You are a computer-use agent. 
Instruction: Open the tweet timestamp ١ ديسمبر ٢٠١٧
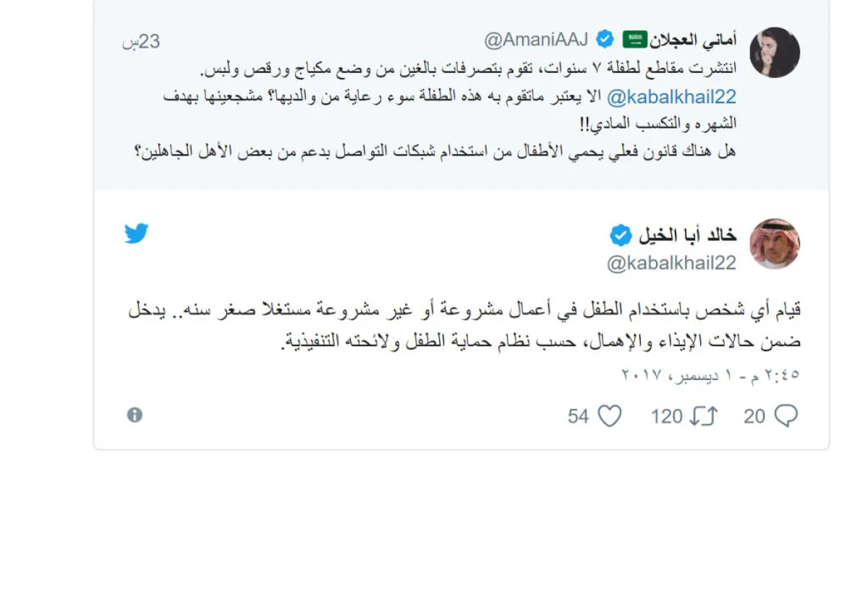click(710, 375)
